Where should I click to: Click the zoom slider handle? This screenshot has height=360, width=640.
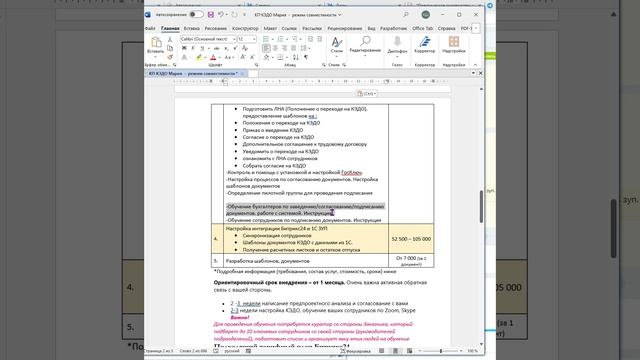[441, 351]
